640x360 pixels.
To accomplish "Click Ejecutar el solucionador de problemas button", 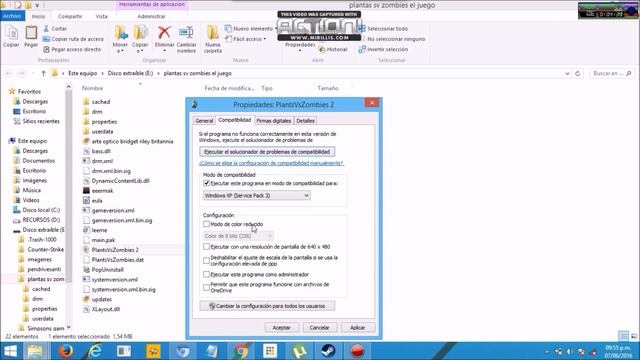I will pyautogui.click(x=267, y=152).
